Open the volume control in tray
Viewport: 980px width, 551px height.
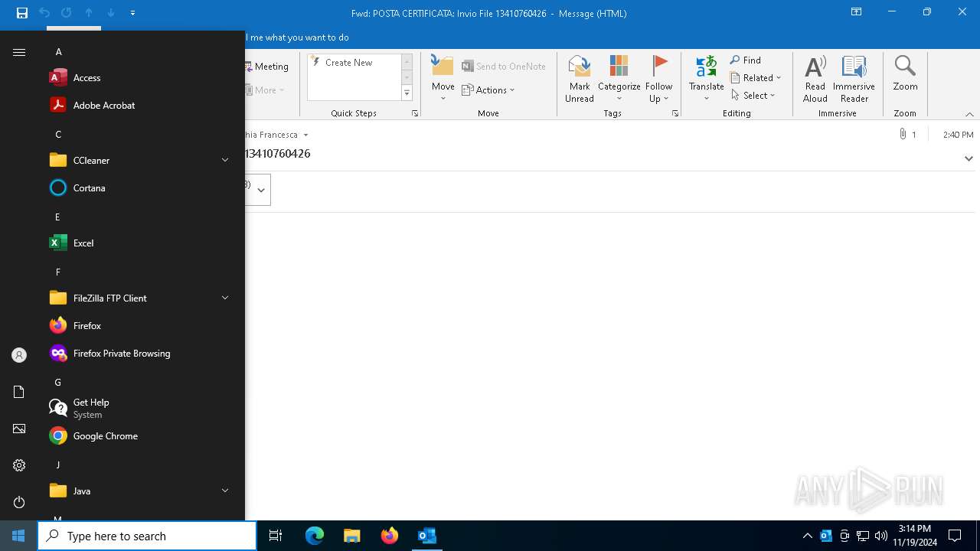pos(880,536)
